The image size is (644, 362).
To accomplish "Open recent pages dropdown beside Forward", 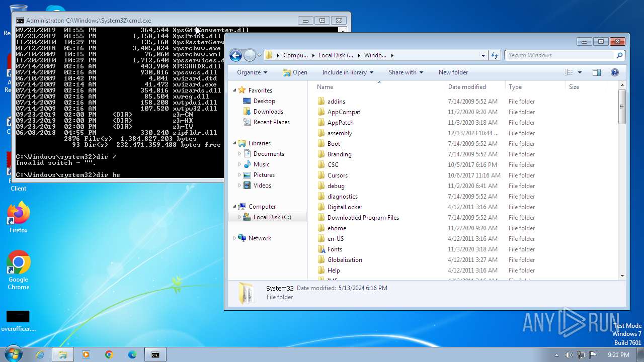I will click(260, 55).
